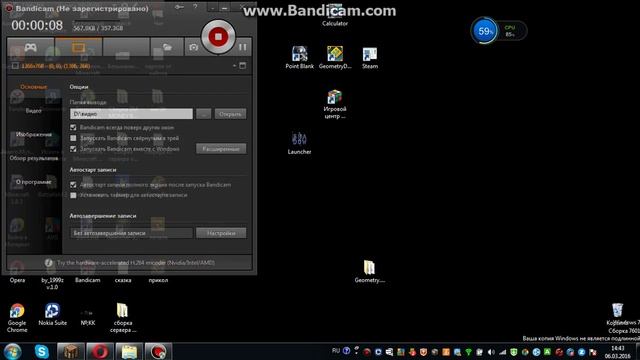Screen dimensions: 640x360
Task: Open the Изображения settings section
Action: 34,134
